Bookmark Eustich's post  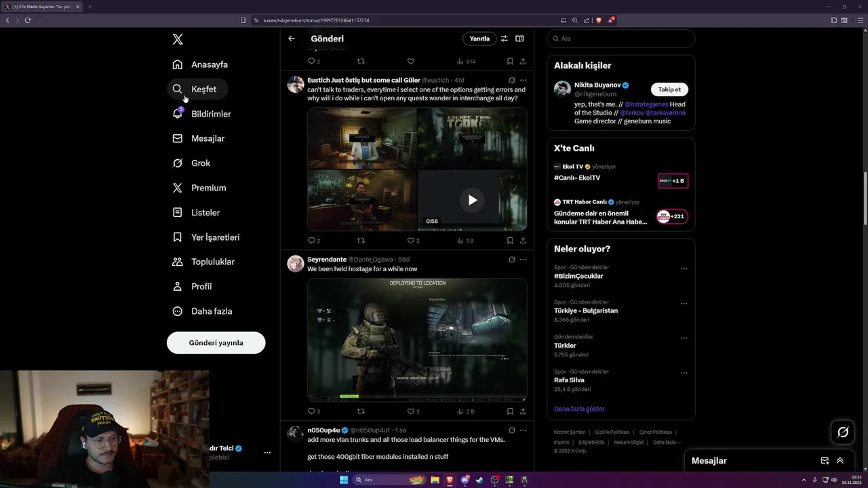[x=510, y=241]
